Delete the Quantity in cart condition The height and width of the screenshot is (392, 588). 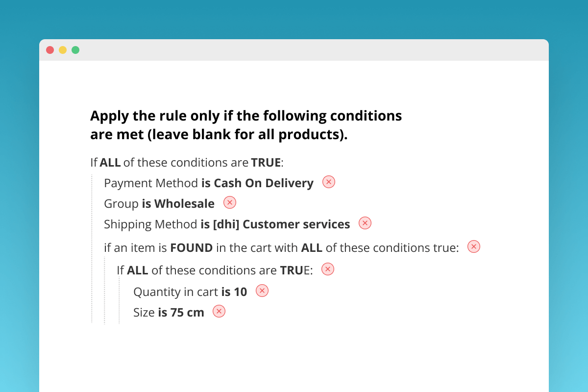pos(262,291)
